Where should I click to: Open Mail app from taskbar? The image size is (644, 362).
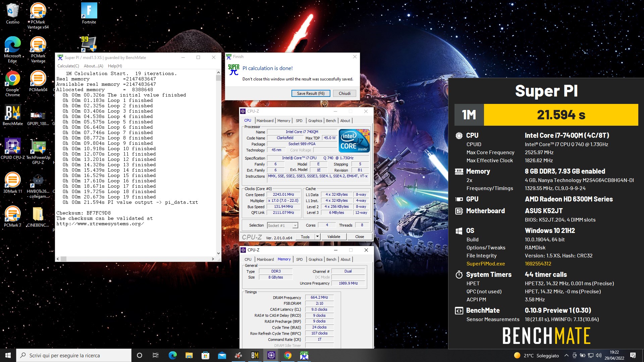222,355
